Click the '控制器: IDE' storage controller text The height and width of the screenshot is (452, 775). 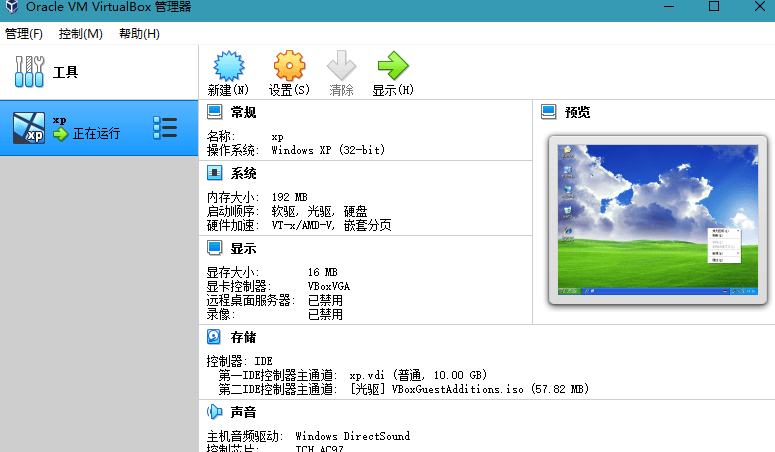[239, 361]
